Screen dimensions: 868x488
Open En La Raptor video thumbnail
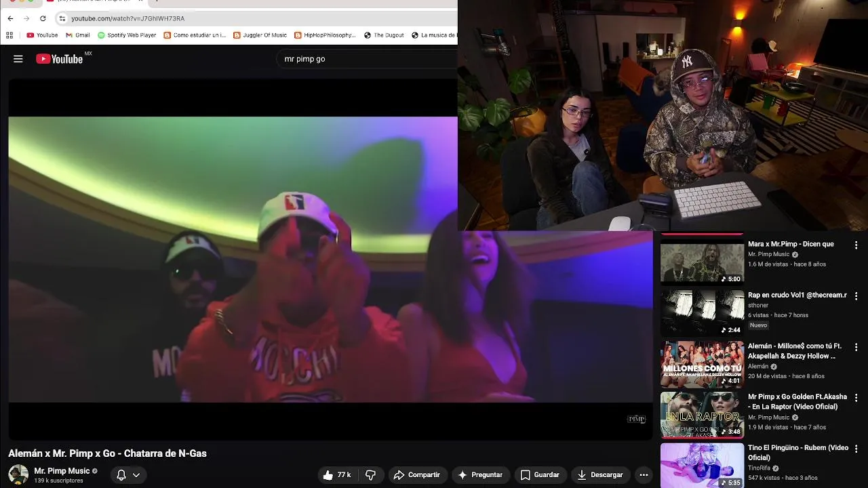click(x=702, y=414)
